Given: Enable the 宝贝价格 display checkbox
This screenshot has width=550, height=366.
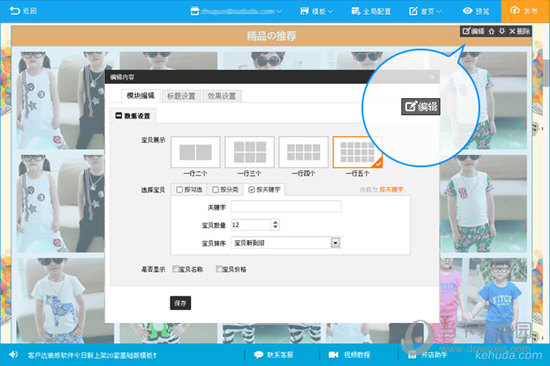Looking at the screenshot, I should point(219,269).
